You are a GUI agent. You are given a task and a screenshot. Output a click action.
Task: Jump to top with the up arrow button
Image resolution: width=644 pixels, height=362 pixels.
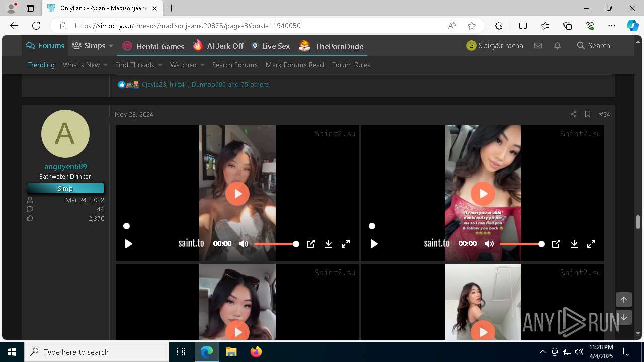pos(624,300)
